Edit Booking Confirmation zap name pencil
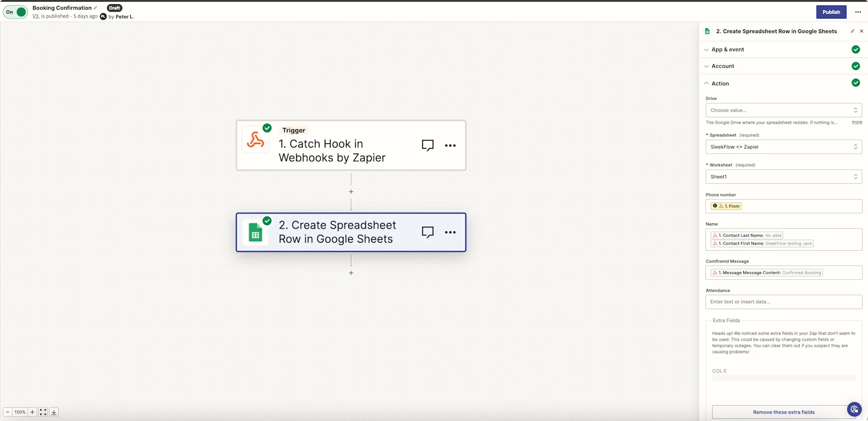Screen dimensions: 868x421 click(95, 8)
